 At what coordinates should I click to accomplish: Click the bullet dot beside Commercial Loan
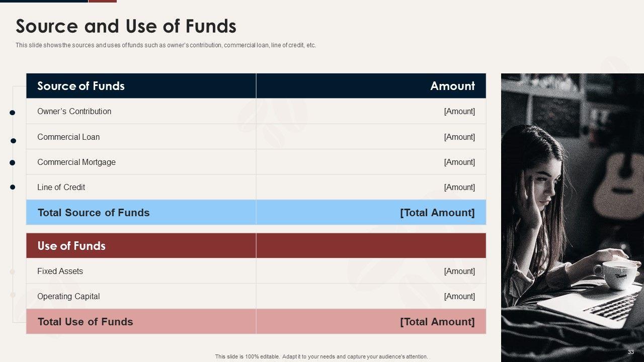click(14, 141)
